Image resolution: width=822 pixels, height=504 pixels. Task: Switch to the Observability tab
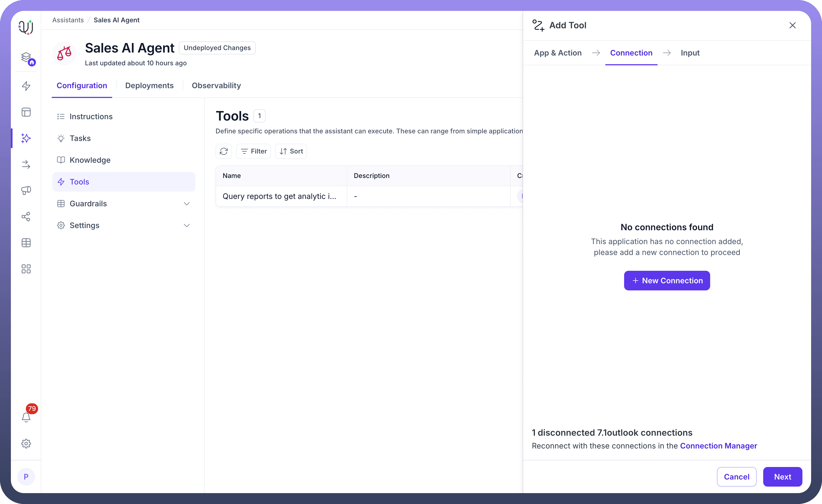coord(216,85)
